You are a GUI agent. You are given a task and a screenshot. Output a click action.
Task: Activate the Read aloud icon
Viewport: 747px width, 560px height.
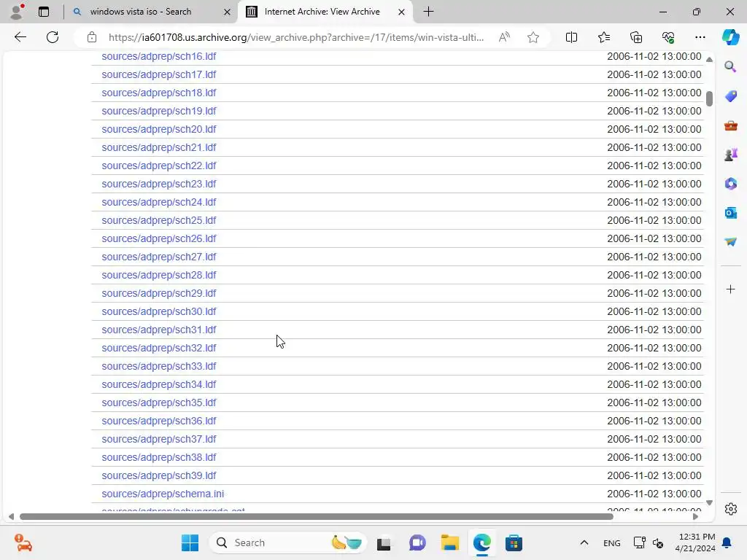point(504,37)
